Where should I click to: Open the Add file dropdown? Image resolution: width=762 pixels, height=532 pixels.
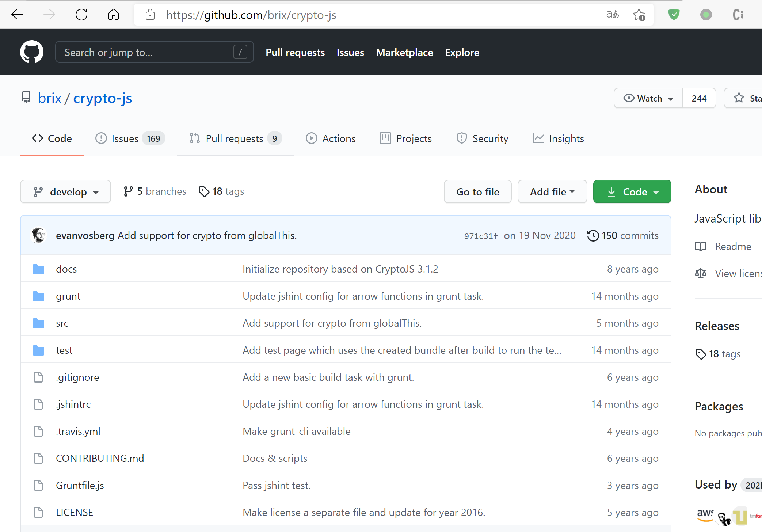click(x=552, y=192)
